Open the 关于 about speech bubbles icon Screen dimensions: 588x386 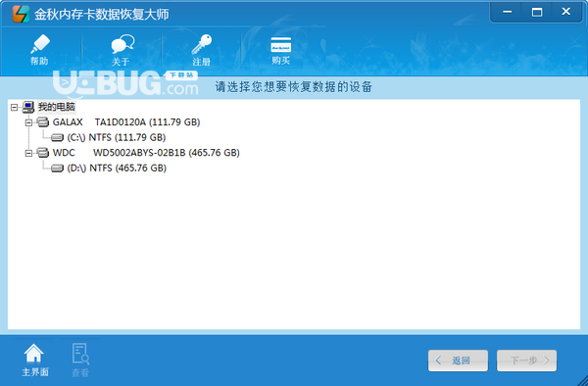[x=122, y=44]
